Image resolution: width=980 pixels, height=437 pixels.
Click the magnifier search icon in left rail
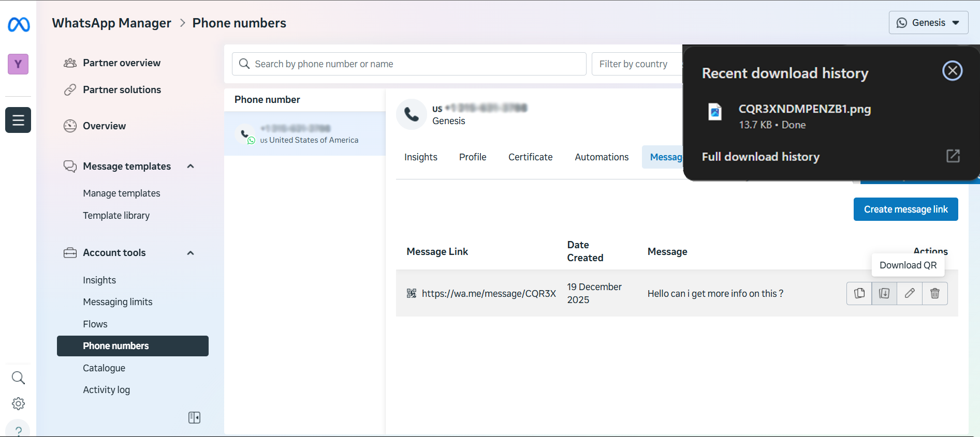pyautogui.click(x=18, y=378)
